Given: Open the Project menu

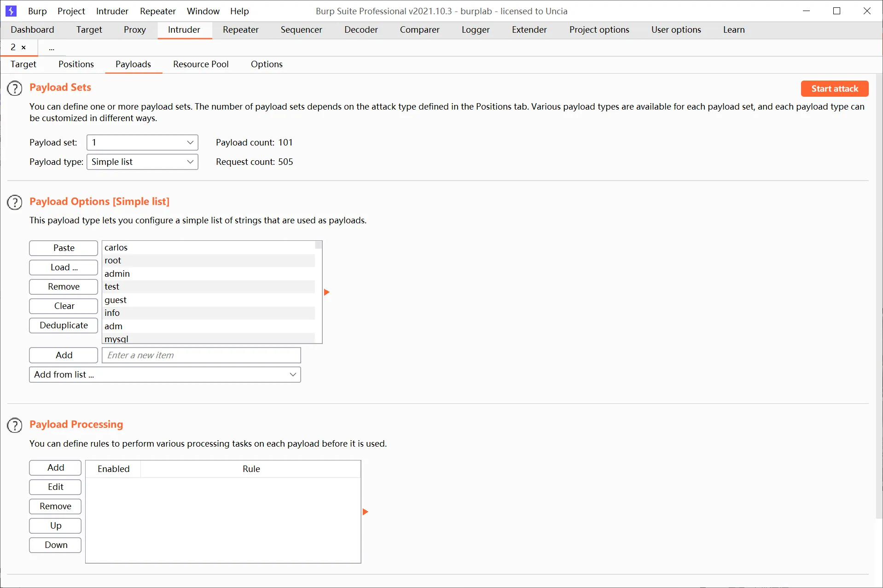Looking at the screenshot, I should point(71,11).
